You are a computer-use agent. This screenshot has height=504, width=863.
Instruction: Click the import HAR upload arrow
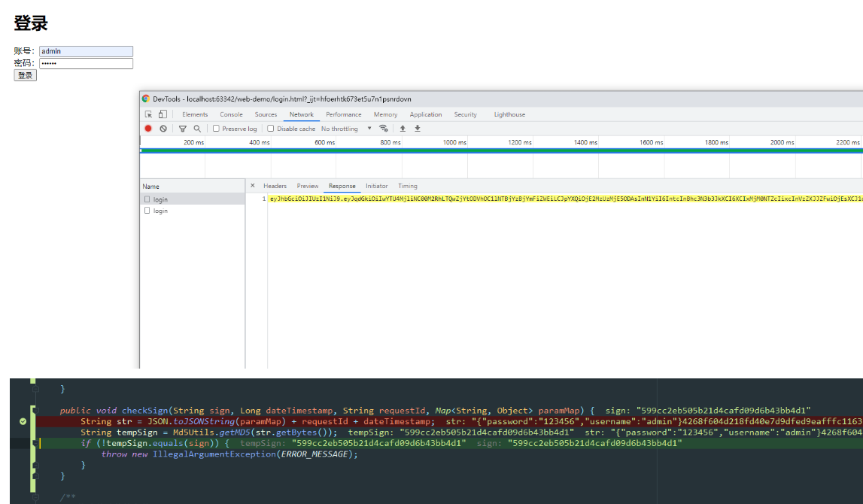(x=403, y=128)
